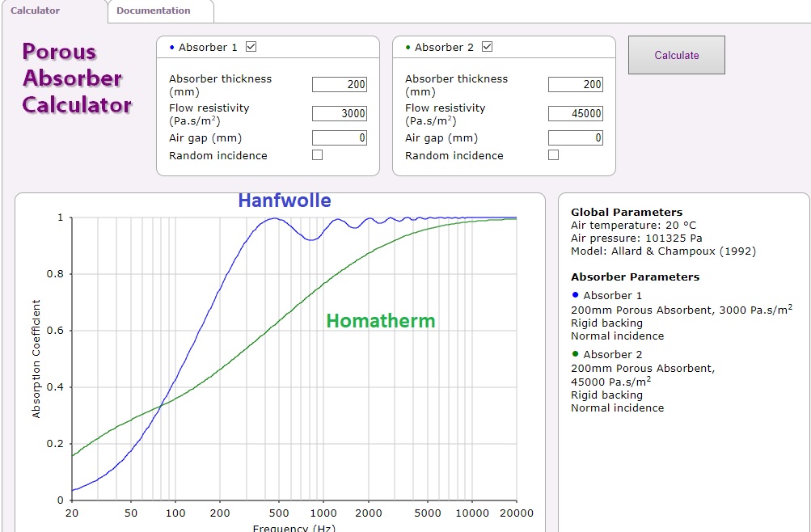Click the Calculate button
The width and height of the screenshot is (811, 532).
pyautogui.click(x=677, y=55)
